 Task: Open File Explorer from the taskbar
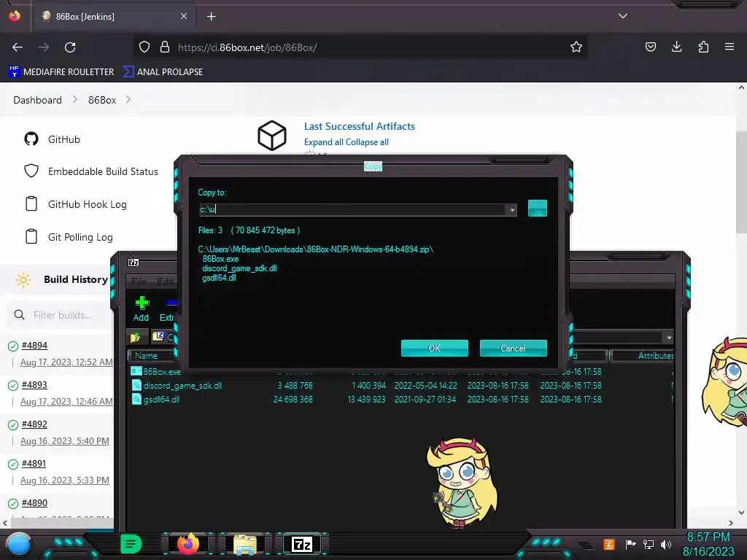[245, 544]
